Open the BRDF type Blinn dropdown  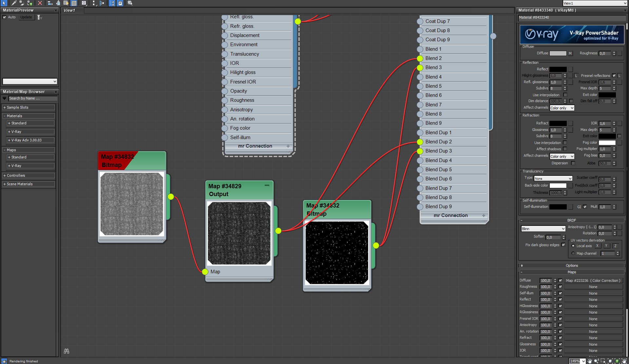click(543, 229)
